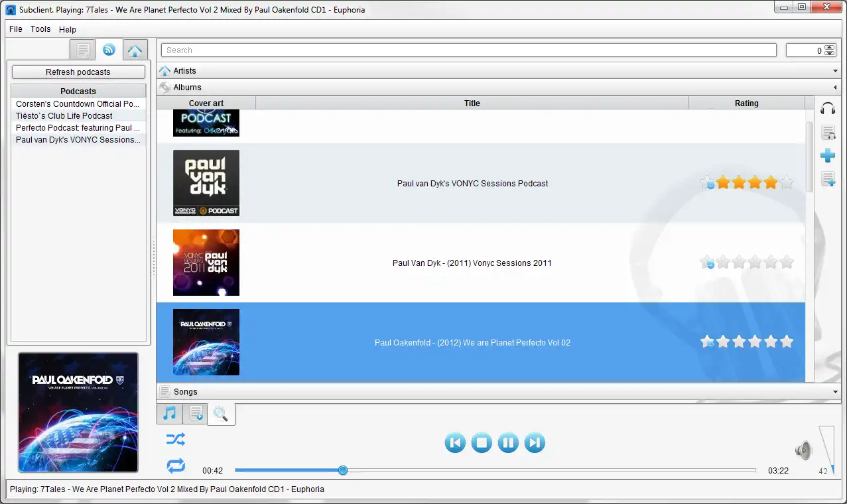Open the Tools menu

[40, 29]
